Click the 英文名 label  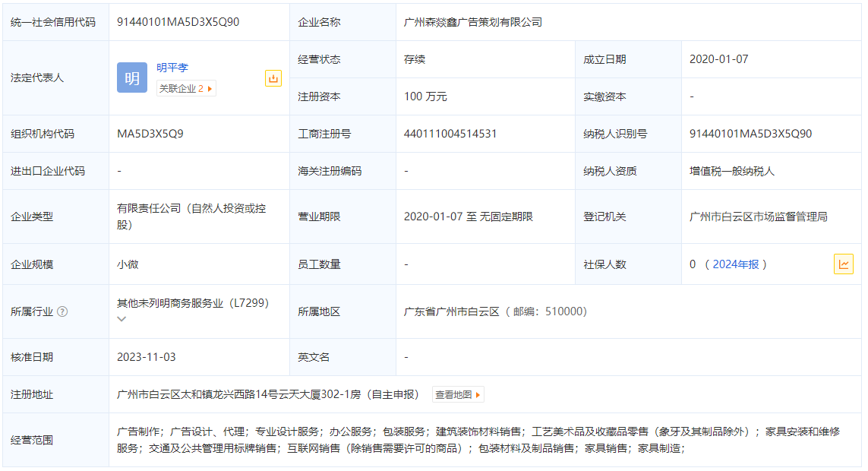pyautogui.click(x=314, y=357)
